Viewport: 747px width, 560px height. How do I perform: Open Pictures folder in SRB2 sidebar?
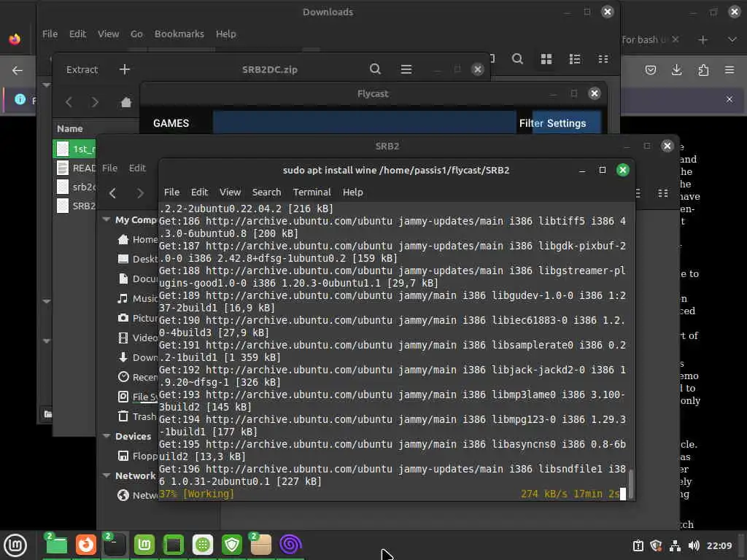point(137,318)
